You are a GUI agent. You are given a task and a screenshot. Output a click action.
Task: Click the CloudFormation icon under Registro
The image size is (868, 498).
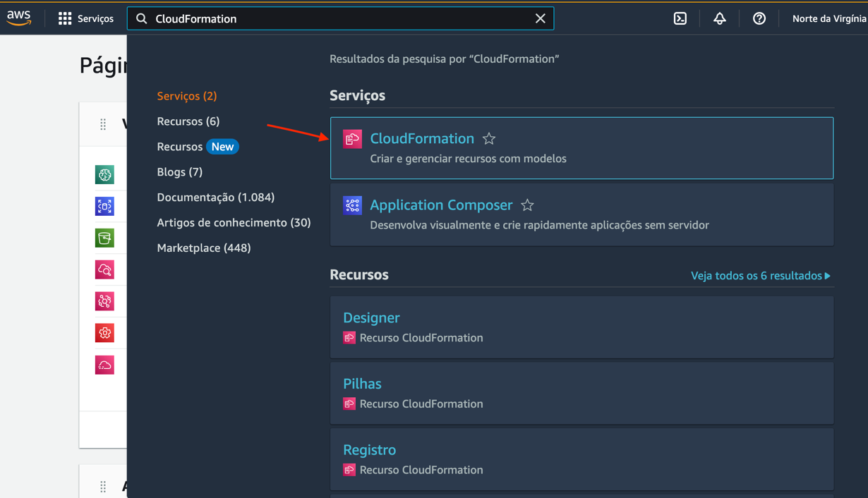pyautogui.click(x=349, y=470)
